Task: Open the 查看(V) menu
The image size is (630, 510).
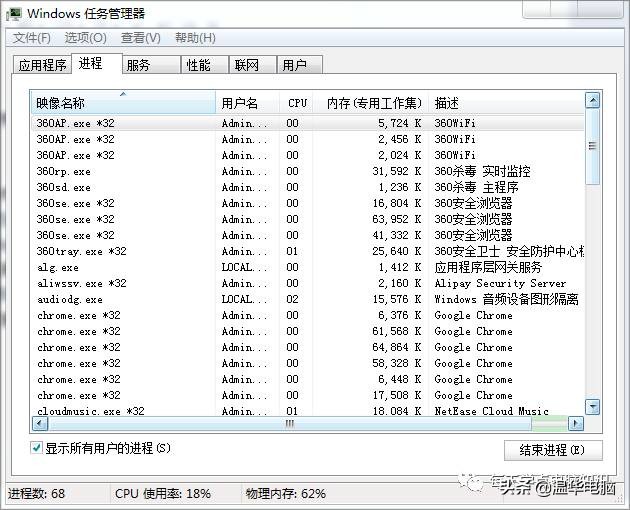Action: coord(141,38)
